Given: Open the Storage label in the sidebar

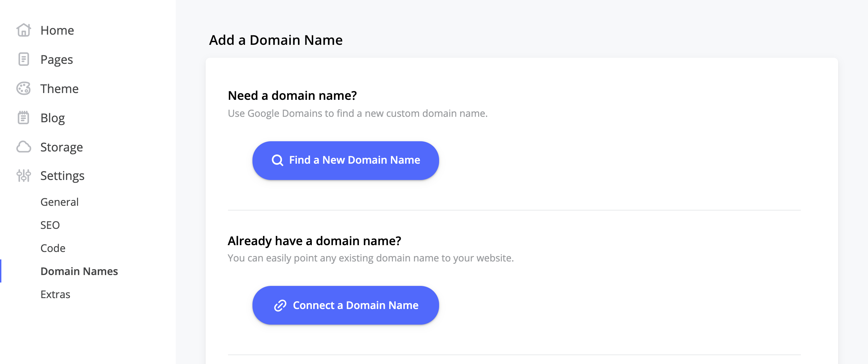Looking at the screenshot, I should 61,147.
